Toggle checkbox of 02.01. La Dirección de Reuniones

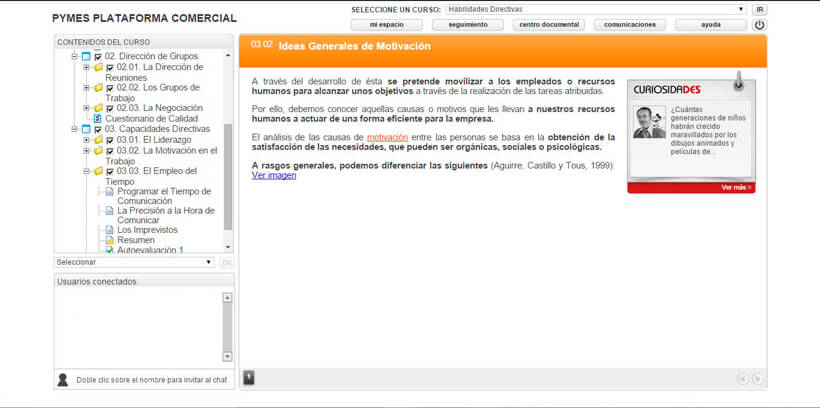click(x=110, y=68)
